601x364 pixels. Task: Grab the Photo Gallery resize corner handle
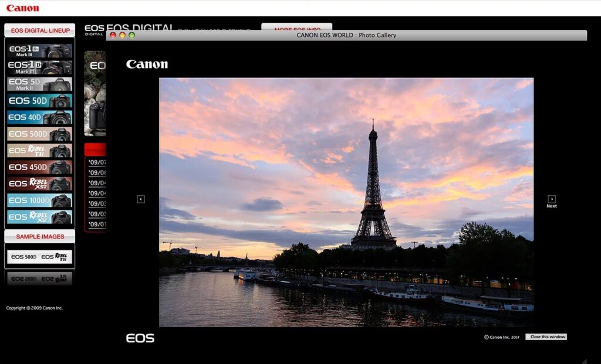pyautogui.click(x=584, y=361)
